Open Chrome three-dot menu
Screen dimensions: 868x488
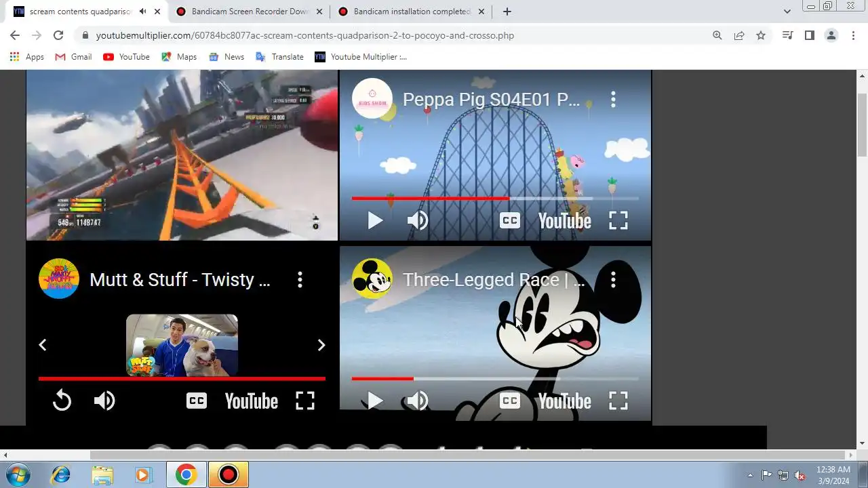[853, 35]
